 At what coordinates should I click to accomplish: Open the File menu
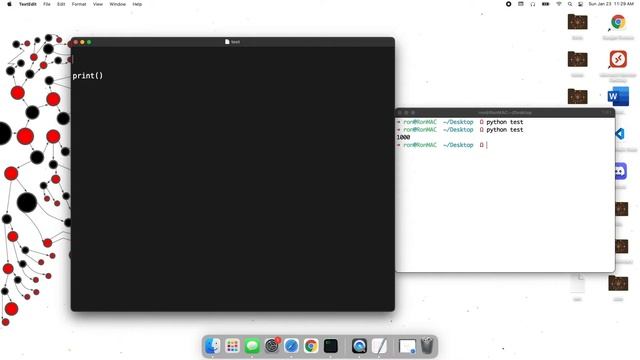(47, 4)
